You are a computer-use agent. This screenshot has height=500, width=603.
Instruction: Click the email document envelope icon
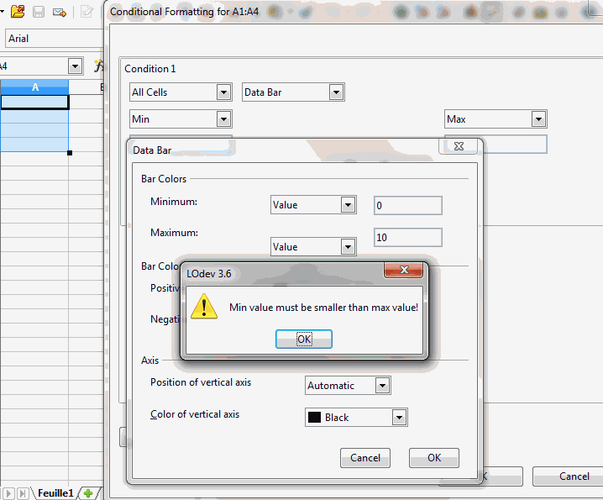coord(60,12)
